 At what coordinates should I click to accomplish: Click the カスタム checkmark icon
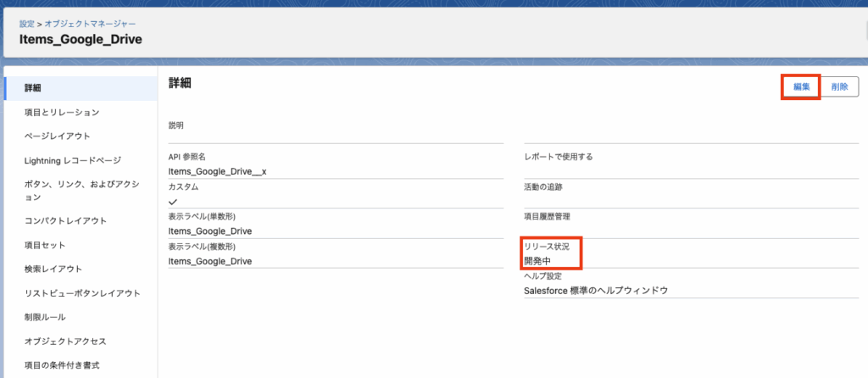[x=173, y=202]
